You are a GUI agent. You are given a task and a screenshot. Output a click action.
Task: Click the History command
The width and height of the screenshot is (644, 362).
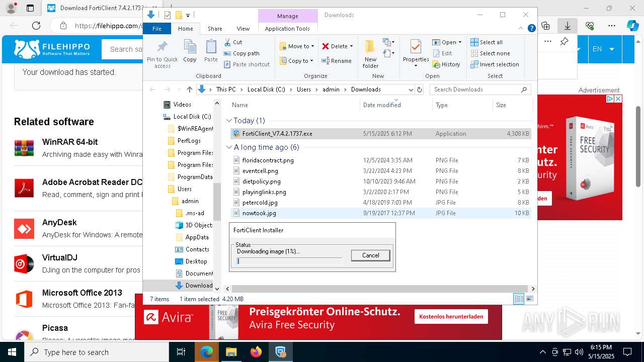[x=446, y=64]
